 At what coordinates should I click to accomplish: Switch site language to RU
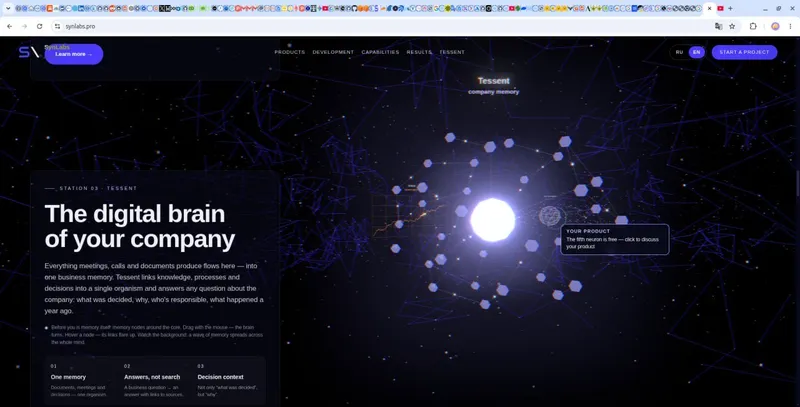[679, 52]
